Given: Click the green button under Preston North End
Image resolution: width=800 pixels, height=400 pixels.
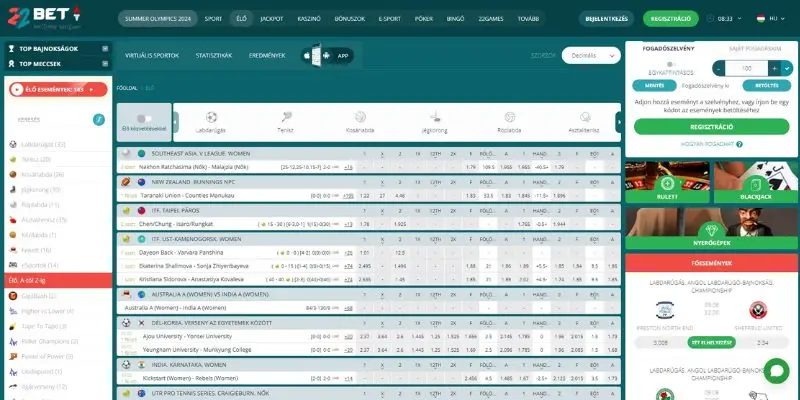Looking at the screenshot, I should 711,342.
